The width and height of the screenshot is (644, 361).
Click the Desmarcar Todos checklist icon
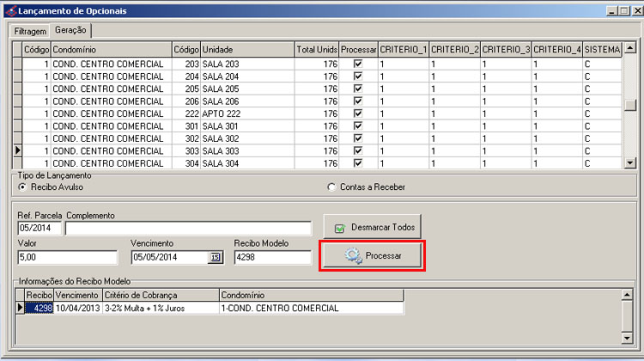click(337, 228)
